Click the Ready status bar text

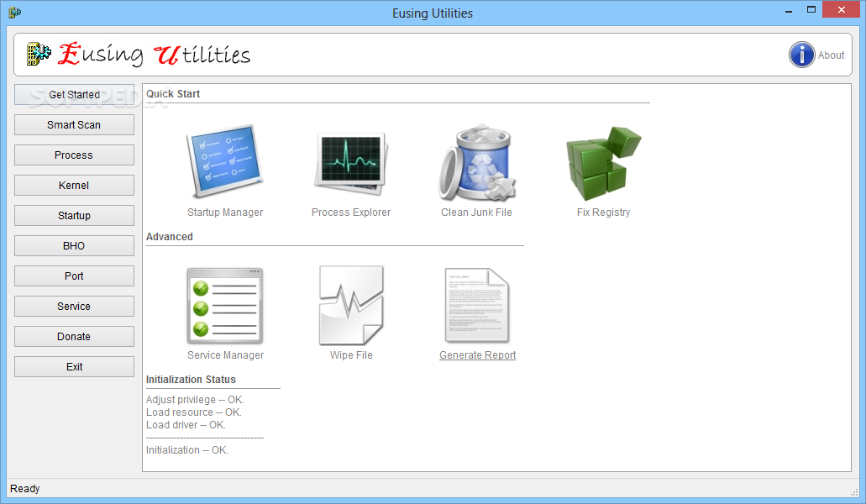pyautogui.click(x=25, y=489)
